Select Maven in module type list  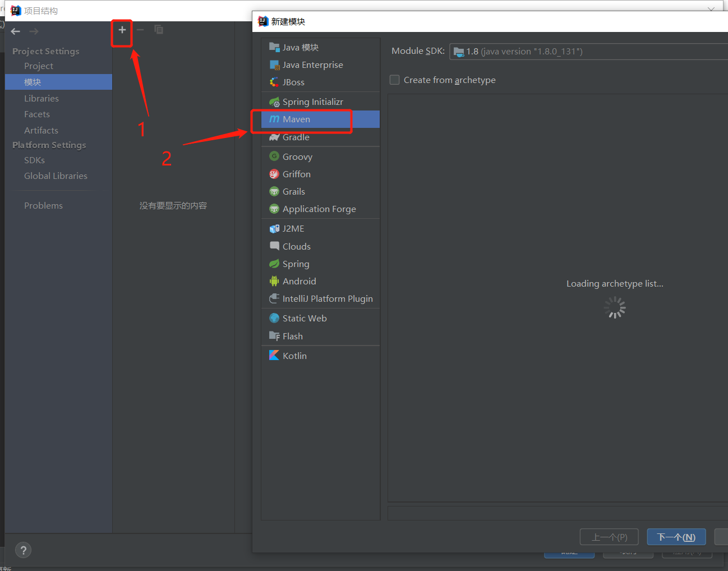[x=296, y=119]
